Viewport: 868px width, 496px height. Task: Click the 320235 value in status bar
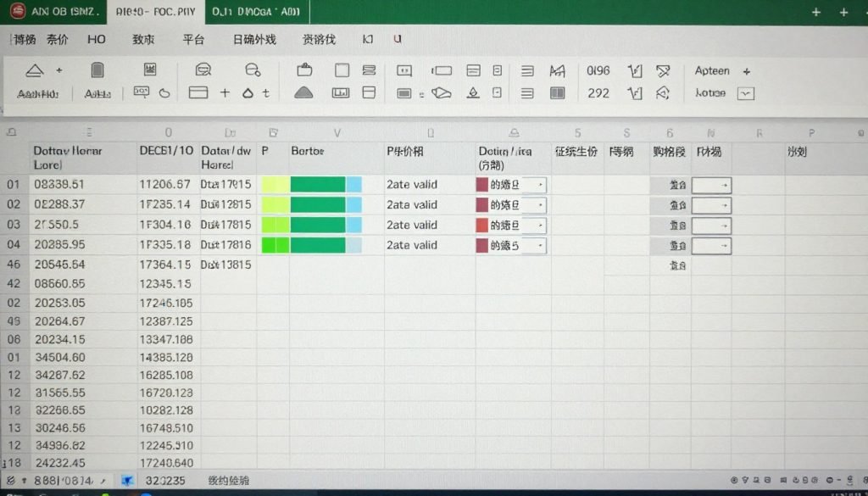click(x=165, y=481)
